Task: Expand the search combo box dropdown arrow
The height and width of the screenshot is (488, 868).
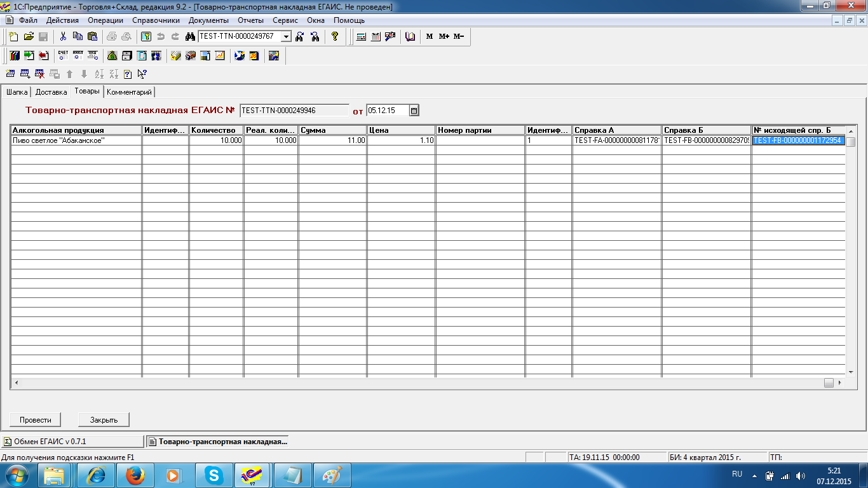Action: [x=286, y=36]
